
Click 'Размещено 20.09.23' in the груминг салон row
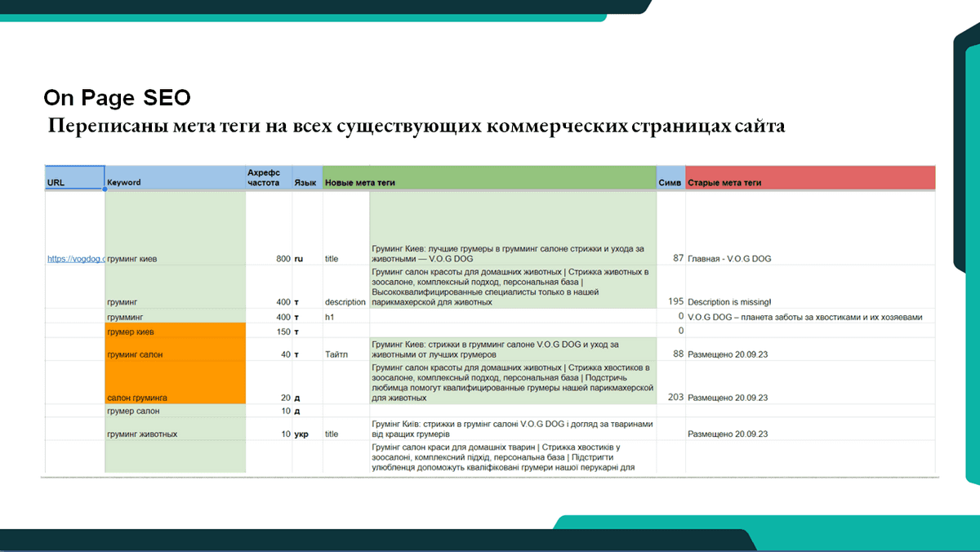tap(728, 355)
